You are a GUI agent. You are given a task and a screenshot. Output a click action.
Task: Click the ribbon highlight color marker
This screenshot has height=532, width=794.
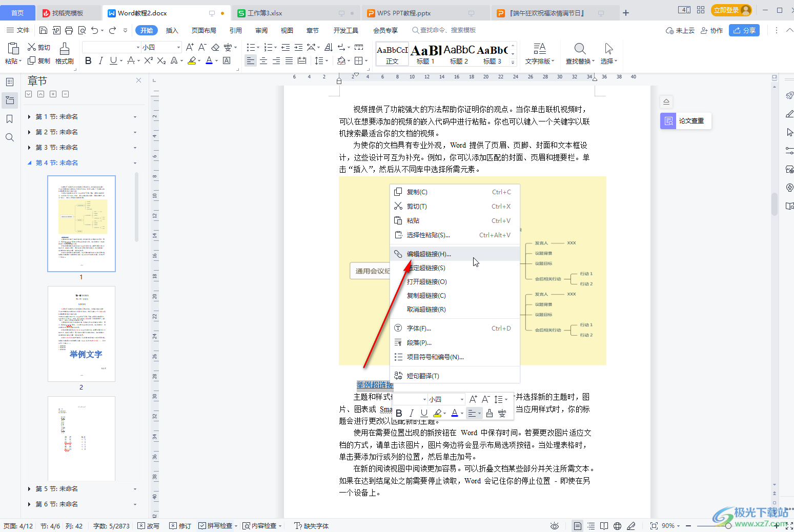(x=192, y=60)
